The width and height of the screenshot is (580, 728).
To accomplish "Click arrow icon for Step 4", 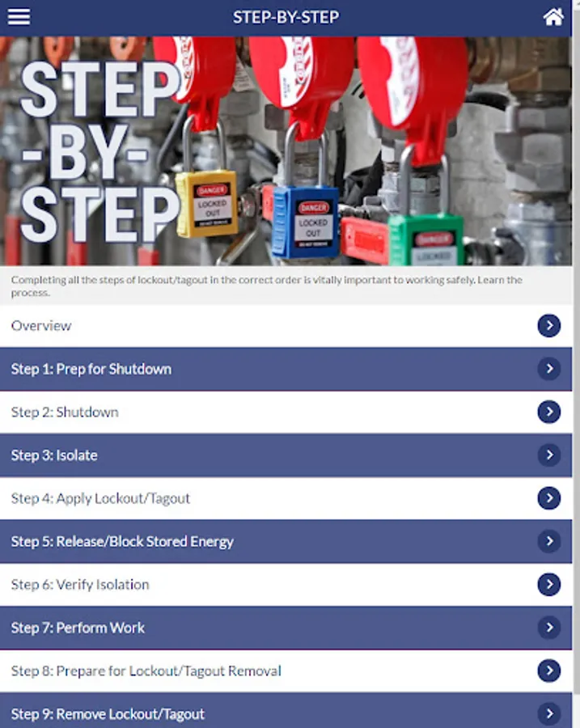I will point(549,498).
